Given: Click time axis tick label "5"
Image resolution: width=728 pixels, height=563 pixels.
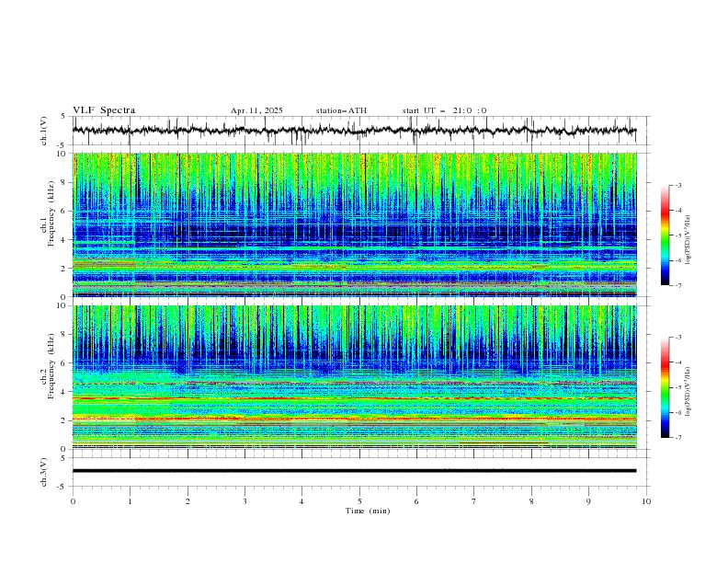Looking at the screenshot, I should [359, 501].
